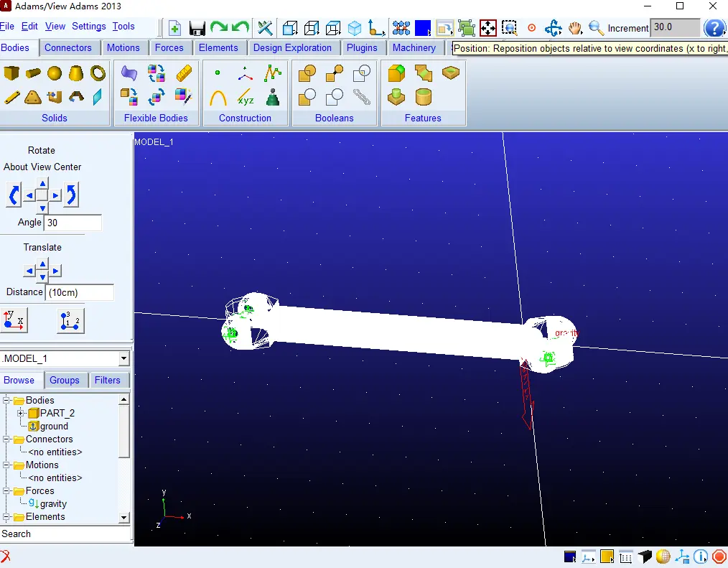Screen dimensions: 728x568
Task: Switch to the Filters browser tab
Action: coord(107,381)
